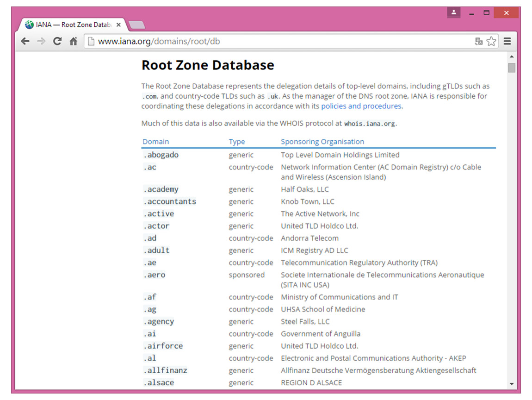Click 'Half Oaks, LLC' organisation cell
The width and height of the screenshot is (532, 400).
305,189
